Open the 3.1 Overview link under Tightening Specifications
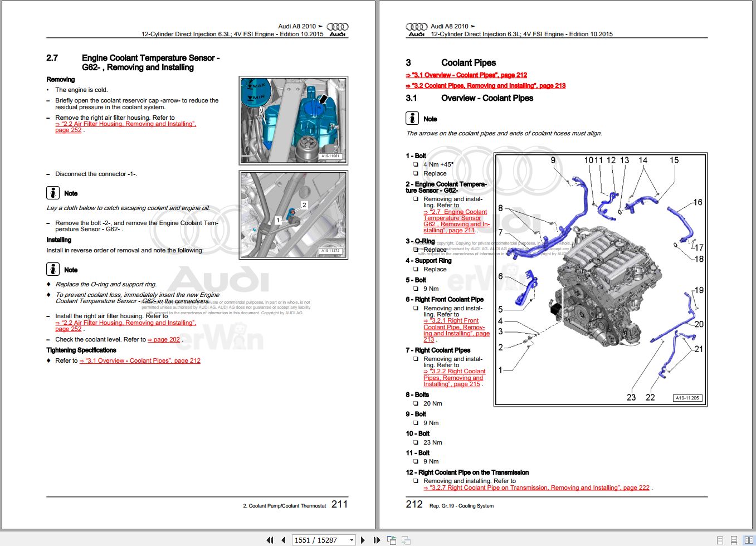 (140, 360)
